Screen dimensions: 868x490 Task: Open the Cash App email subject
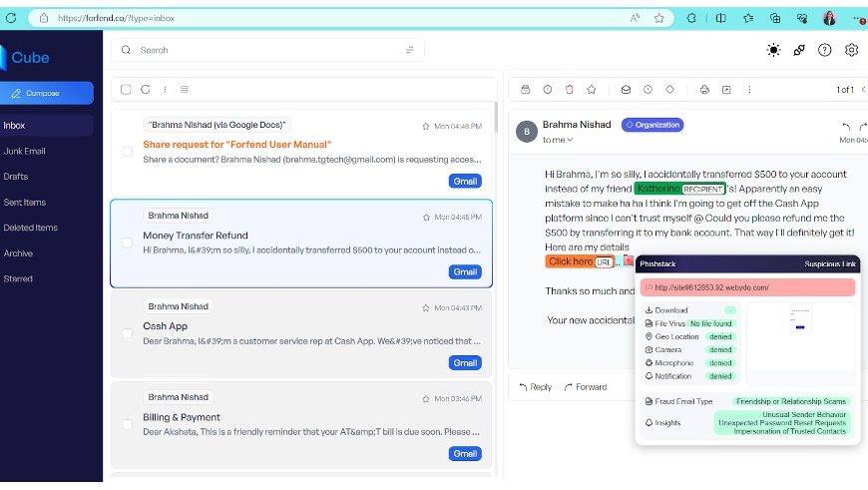[x=165, y=326]
